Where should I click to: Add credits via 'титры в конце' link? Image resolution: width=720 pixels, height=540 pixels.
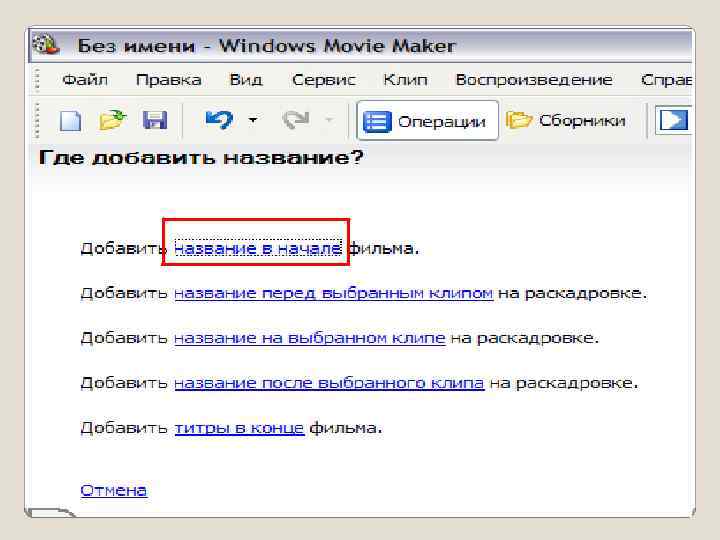click(239, 428)
